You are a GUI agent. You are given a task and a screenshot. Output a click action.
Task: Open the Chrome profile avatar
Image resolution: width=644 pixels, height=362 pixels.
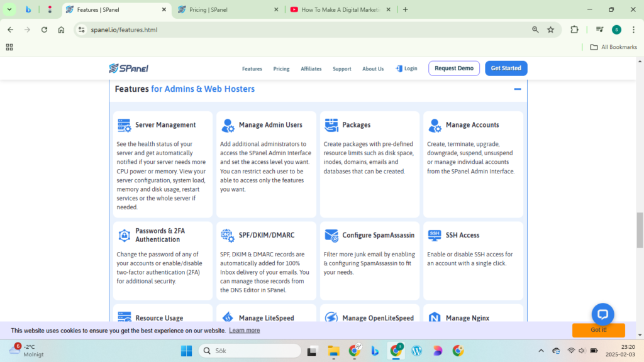(x=616, y=30)
